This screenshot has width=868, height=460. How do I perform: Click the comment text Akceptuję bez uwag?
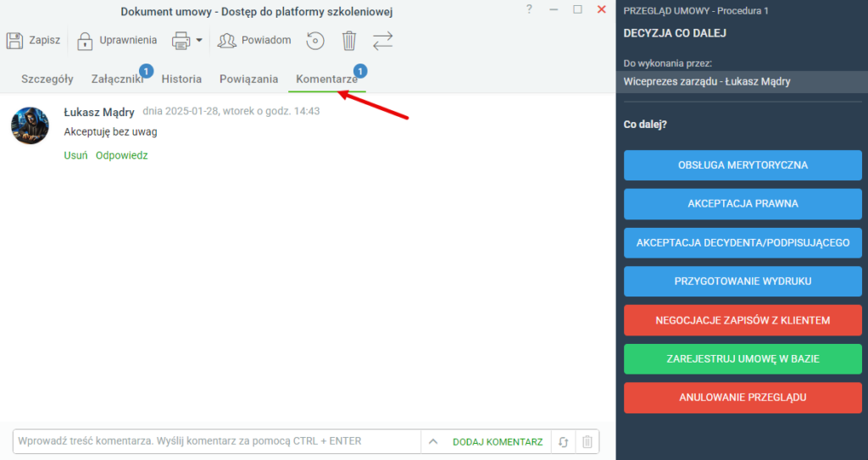[111, 132]
